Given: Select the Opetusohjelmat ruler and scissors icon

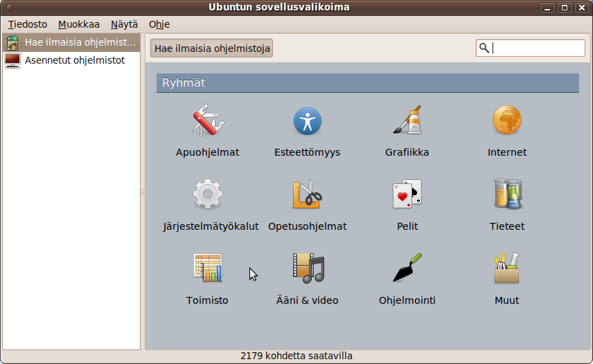Looking at the screenshot, I should (x=307, y=194).
